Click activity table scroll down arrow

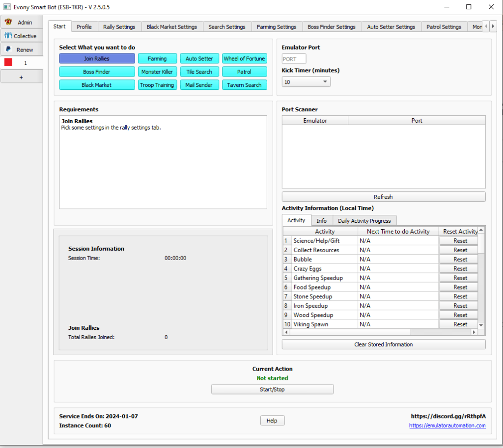[x=481, y=325]
